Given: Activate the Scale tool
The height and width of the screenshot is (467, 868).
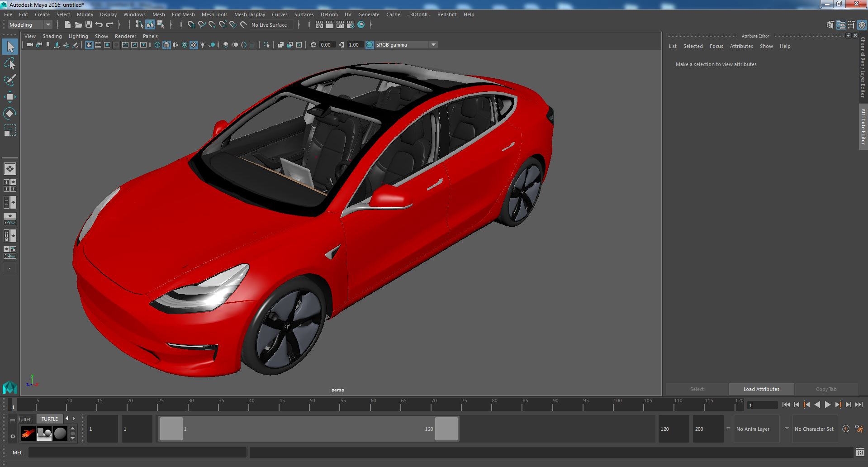Looking at the screenshot, I should pyautogui.click(x=10, y=130).
